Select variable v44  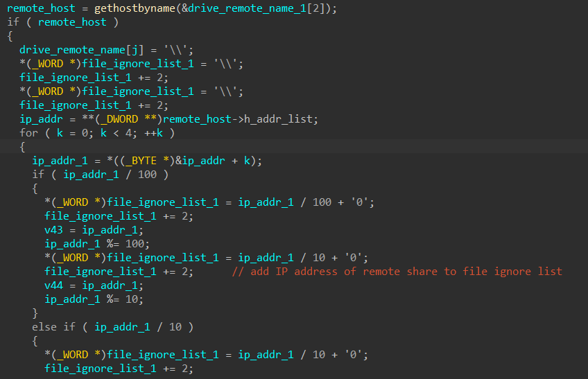pyautogui.click(x=53, y=285)
